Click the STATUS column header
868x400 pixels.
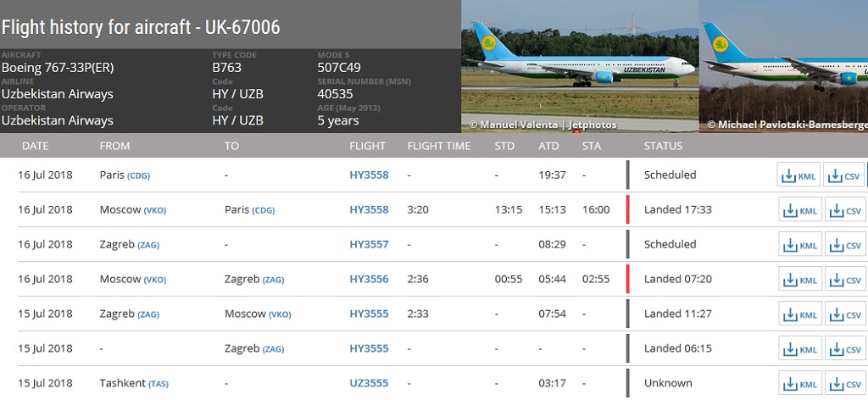[x=663, y=146]
